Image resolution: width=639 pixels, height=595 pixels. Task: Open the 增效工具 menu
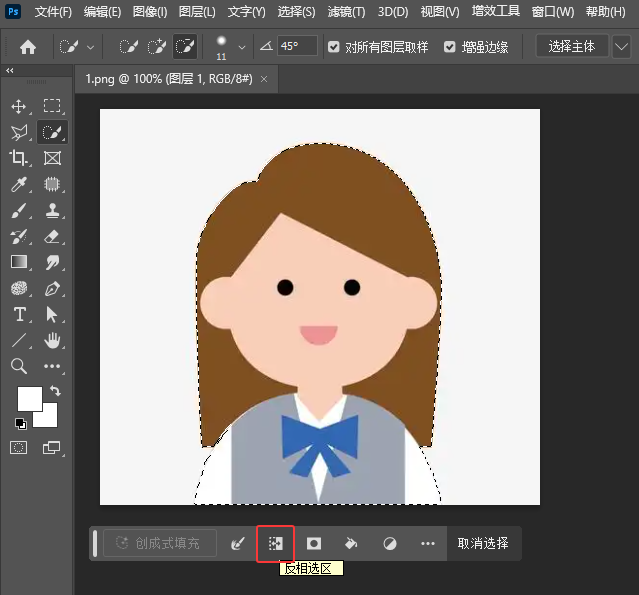(x=496, y=11)
